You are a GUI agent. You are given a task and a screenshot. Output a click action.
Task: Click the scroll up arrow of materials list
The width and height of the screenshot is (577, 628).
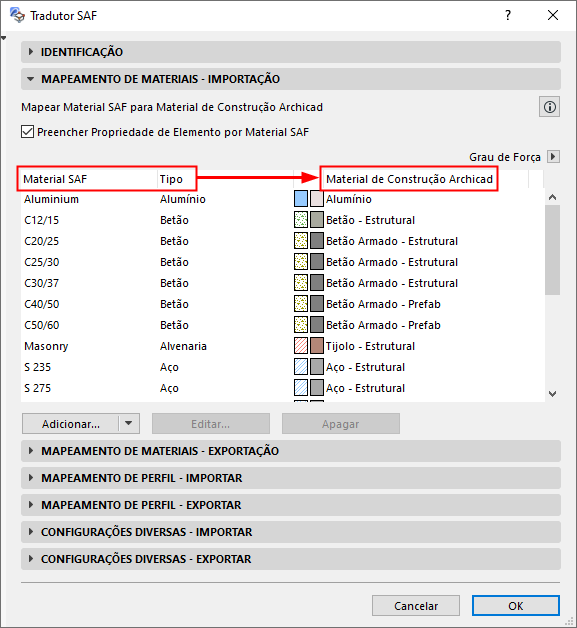[x=553, y=197]
